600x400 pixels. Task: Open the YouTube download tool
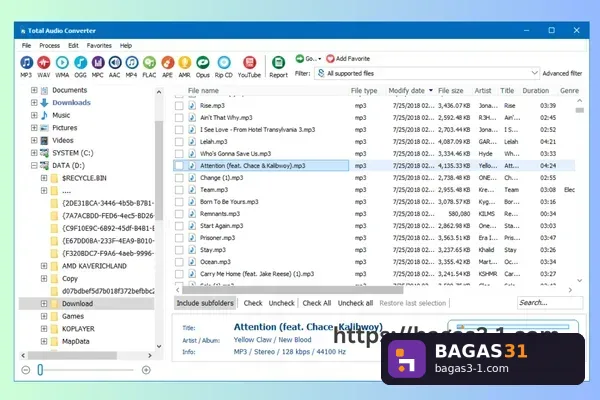point(249,63)
